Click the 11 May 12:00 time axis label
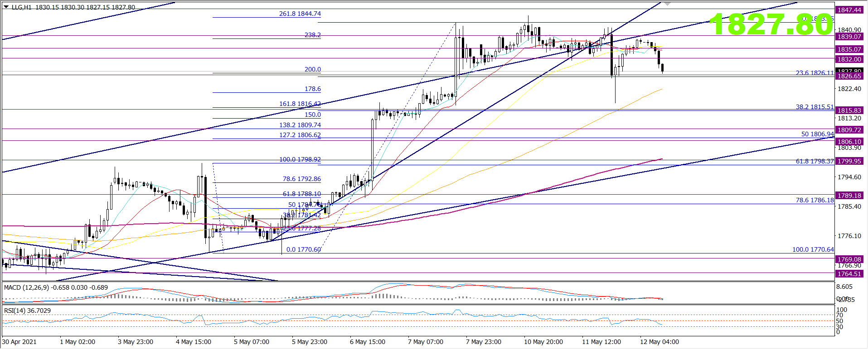Screen dimensions: 868x349 [601, 342]
